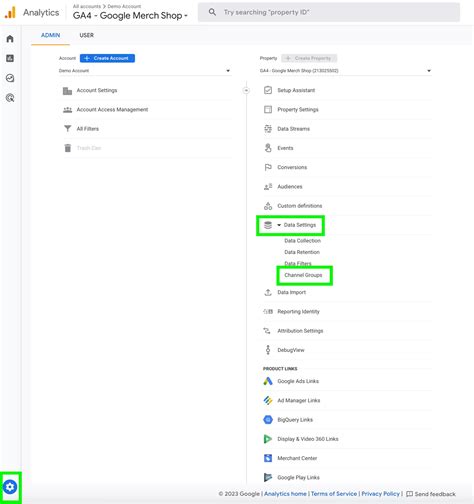Collapse the Data Settings section
The height and width of the screenshot is (504, 474).
pyautogui.click(x=279, y=225)
